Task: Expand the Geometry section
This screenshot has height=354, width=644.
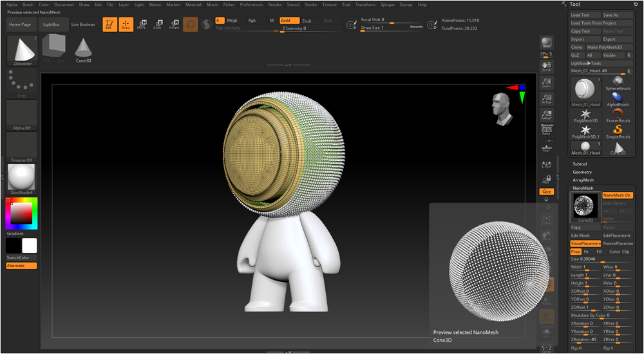Action: [582, 172]
